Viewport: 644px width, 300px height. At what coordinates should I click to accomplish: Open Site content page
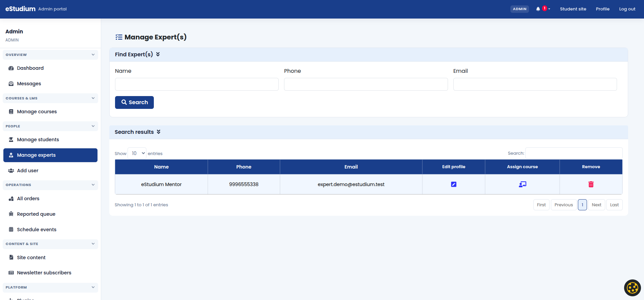coord(50,258)
